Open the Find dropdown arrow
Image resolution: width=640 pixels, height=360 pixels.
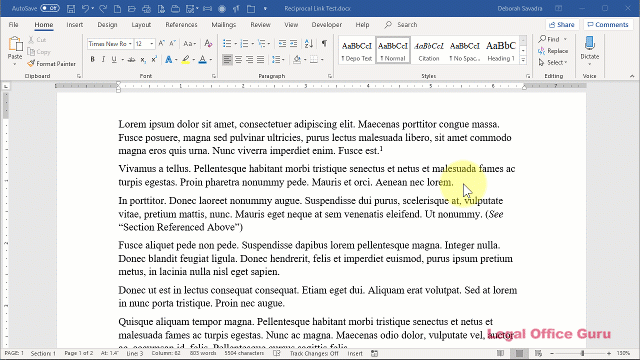point(565,39)
